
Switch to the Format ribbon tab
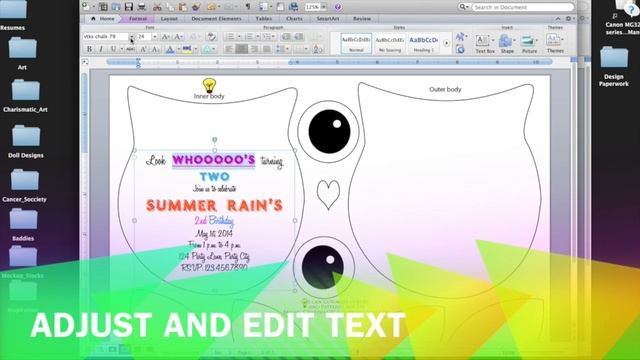click(x=138, y=19)
